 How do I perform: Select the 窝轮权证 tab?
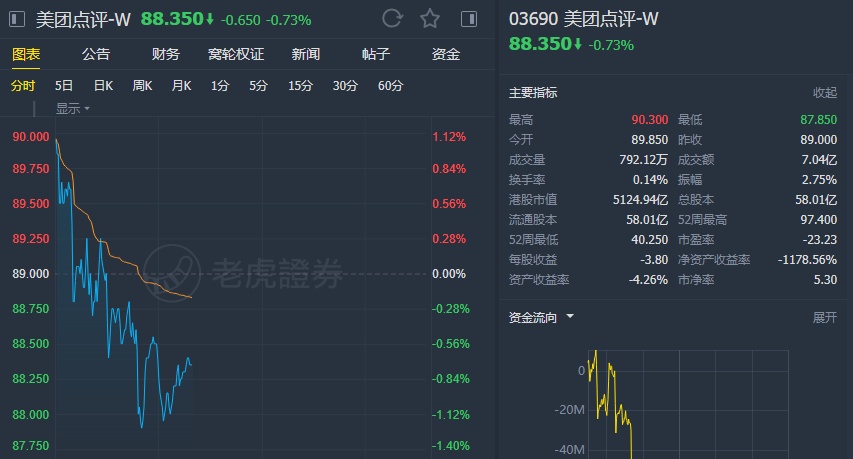236,54
